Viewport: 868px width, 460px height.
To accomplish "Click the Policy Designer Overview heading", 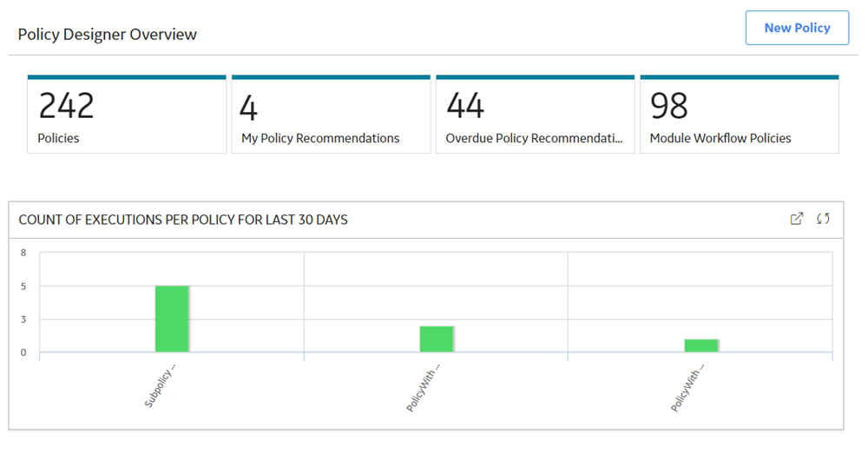I will click(x=108, y=35).
